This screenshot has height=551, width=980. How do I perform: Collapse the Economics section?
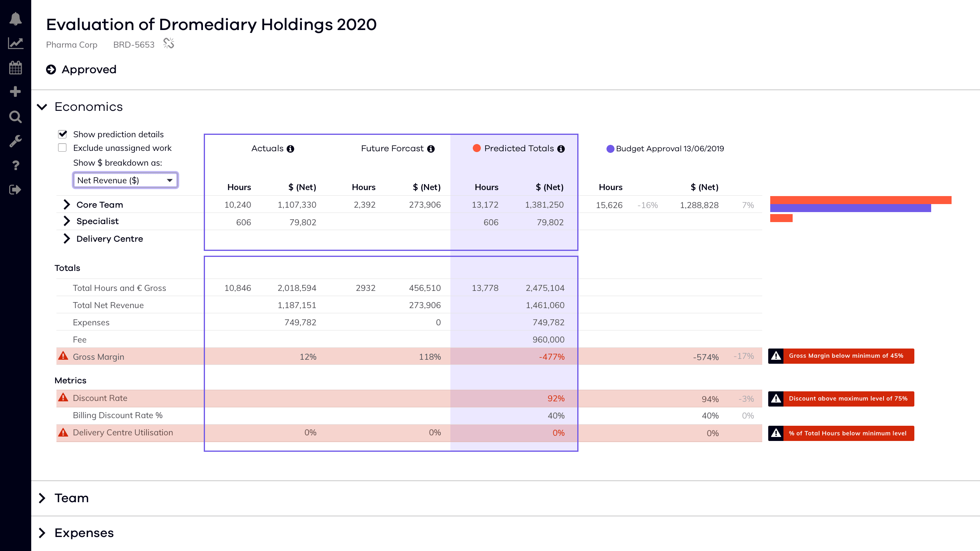point(42,107)
